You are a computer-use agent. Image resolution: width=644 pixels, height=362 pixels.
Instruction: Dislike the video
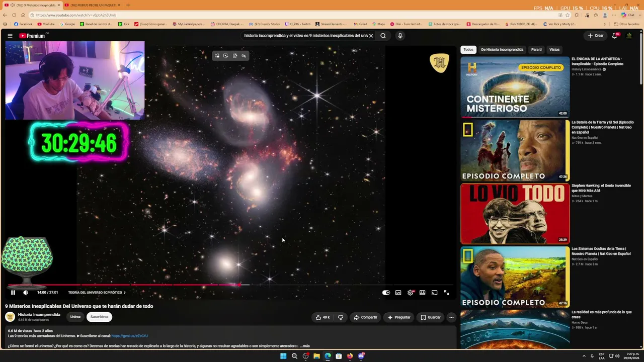[341, 317]
